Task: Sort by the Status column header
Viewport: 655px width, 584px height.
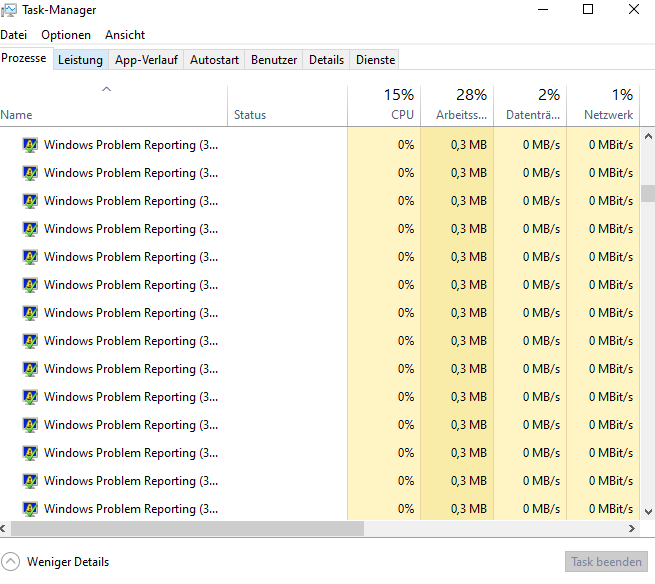Action: tap(287, 106)
